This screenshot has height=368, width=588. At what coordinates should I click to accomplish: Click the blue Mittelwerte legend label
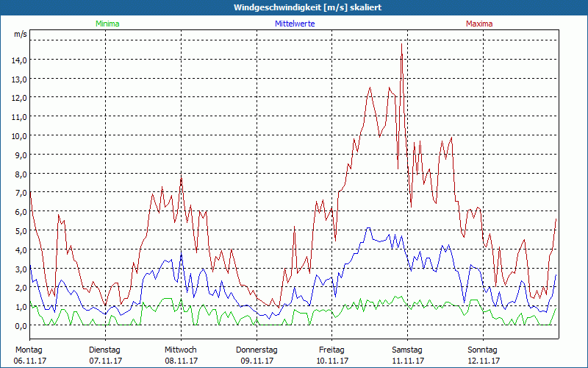coord(295,24)
